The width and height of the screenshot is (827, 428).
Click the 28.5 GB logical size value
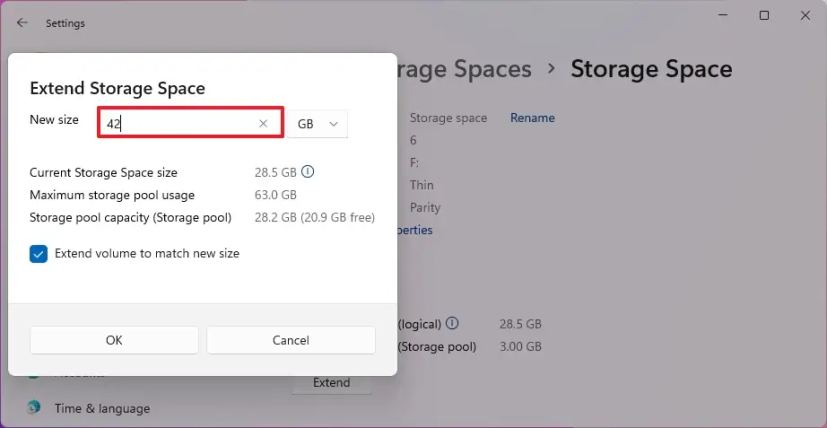point(521,324)
